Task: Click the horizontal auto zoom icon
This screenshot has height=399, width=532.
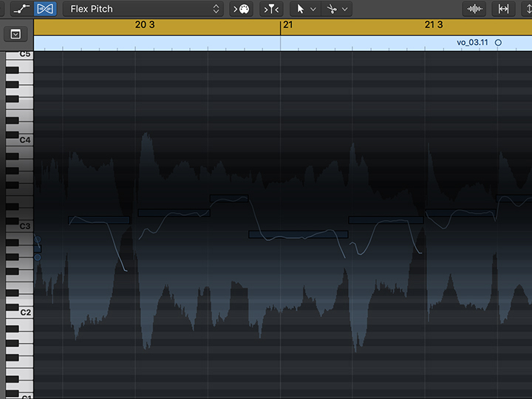Action: [x=503, y=9]
